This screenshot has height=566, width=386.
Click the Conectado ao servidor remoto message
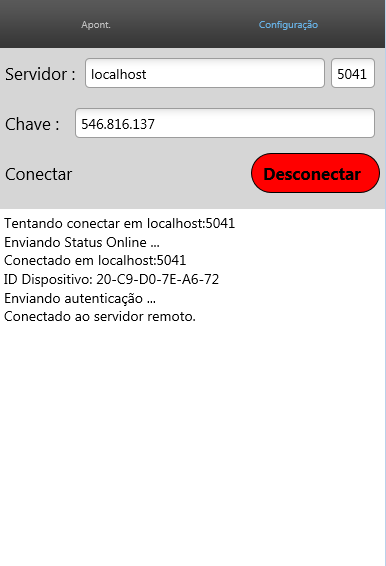coord(100,317)
